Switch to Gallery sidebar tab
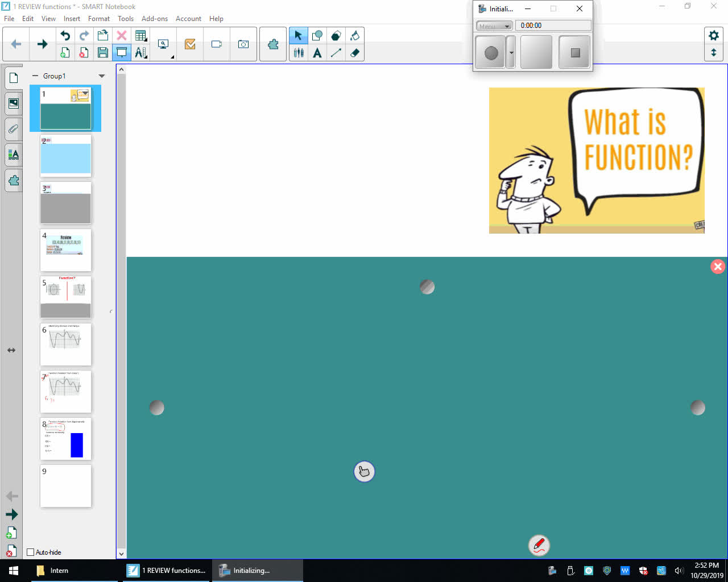Screen dimensions: 728x582 pyautogui.click(x=14, y=103)
